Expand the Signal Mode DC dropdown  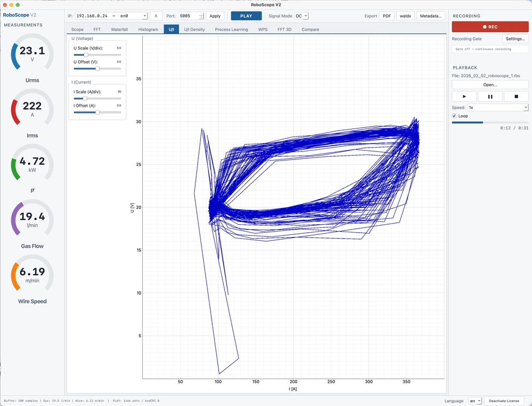tap(301, 16)
